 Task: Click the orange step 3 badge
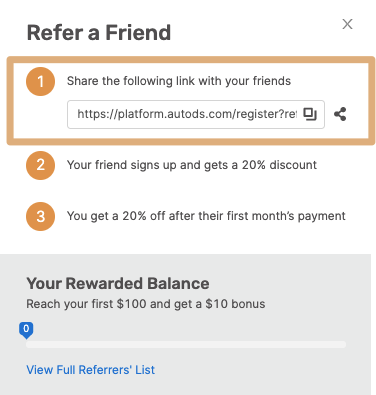pyautogui.click(x=40, y=216)
